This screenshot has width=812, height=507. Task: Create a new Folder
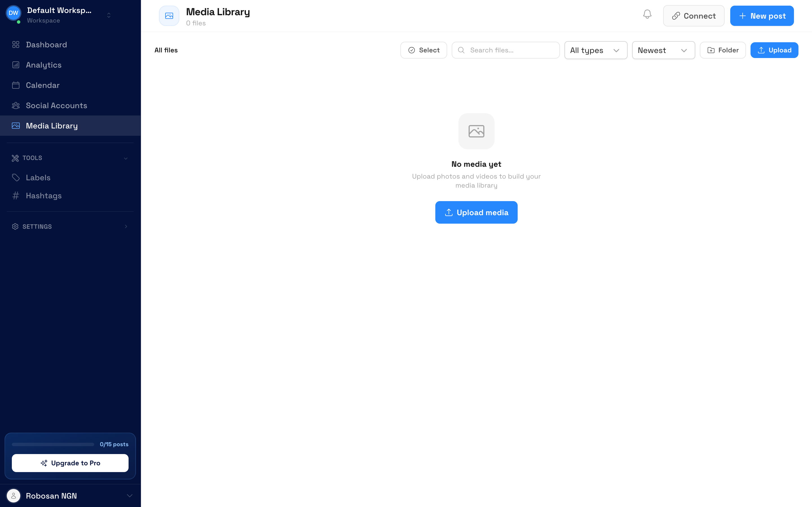(x=722, y=50)
